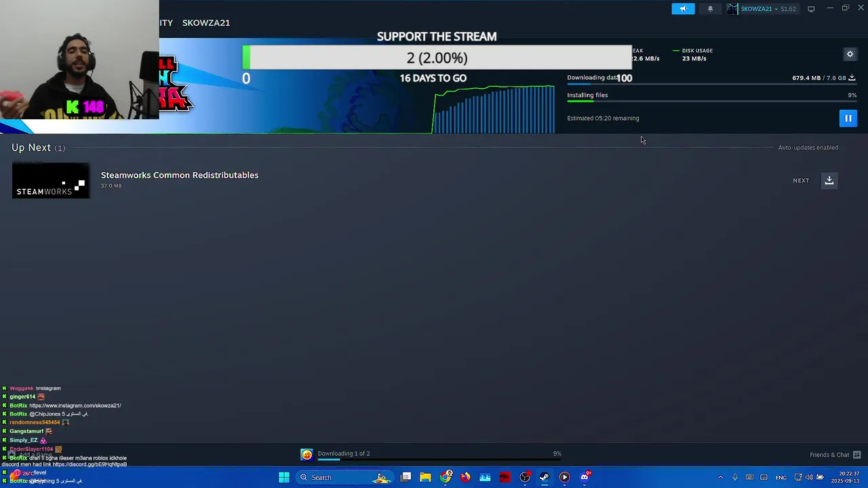Open volume tray icon
The height and width of the screenshot is (488, 868).
click(x=810, y=477)
